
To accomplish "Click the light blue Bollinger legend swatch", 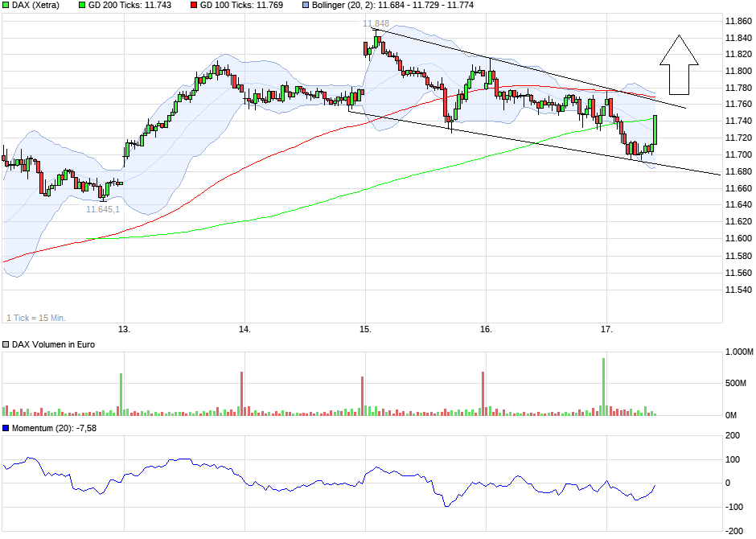I will (306, 6).
